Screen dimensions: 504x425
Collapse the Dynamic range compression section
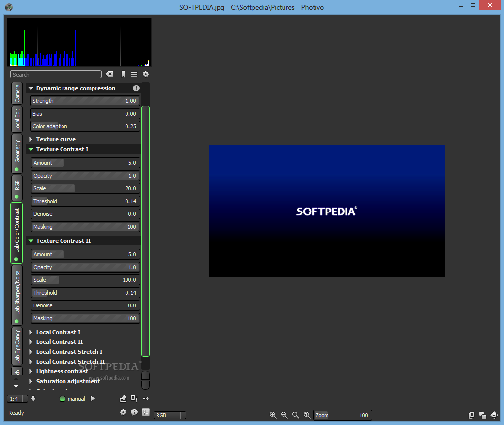[31, 88]
